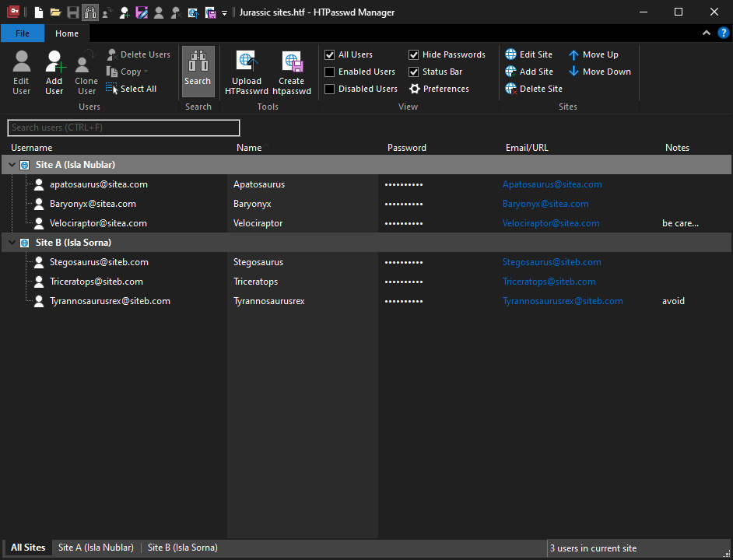Collapse the Site A (Isla Nublar) group
The height and width of the screenshot is (560, 733).
click(x=11, y=165)
